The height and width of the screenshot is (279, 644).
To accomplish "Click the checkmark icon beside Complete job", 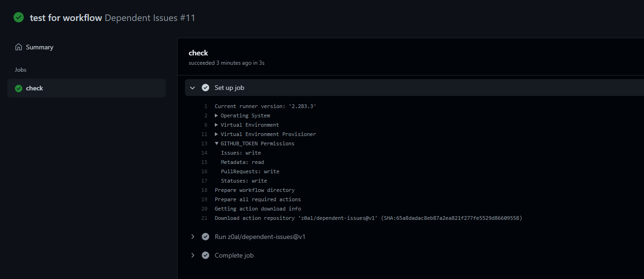I will 206,255.
